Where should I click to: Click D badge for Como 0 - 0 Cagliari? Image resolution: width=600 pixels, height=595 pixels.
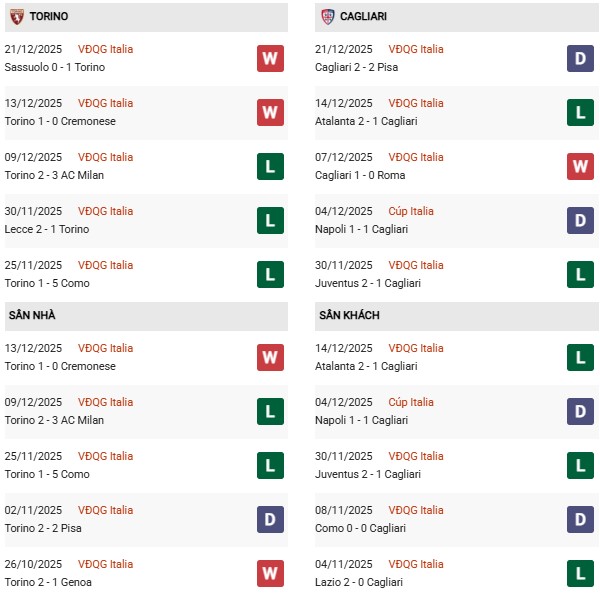(x=581, y=519)
